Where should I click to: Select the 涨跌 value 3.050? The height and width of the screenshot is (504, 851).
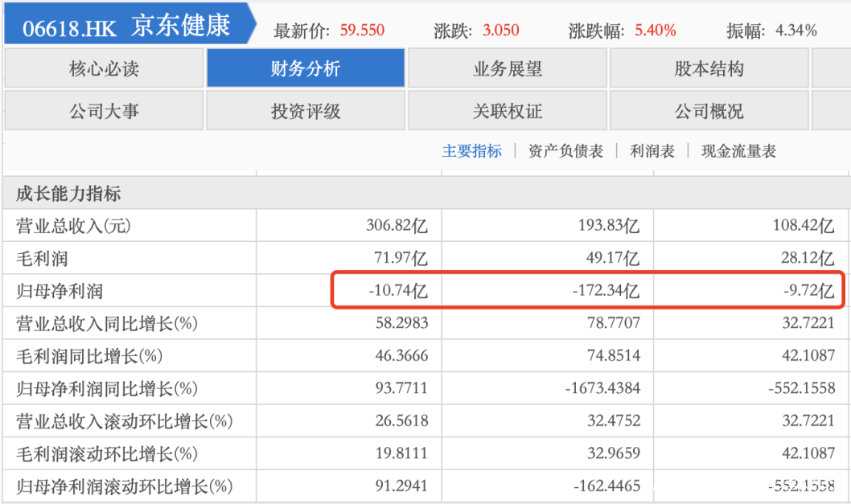click(x=501, y=30)
